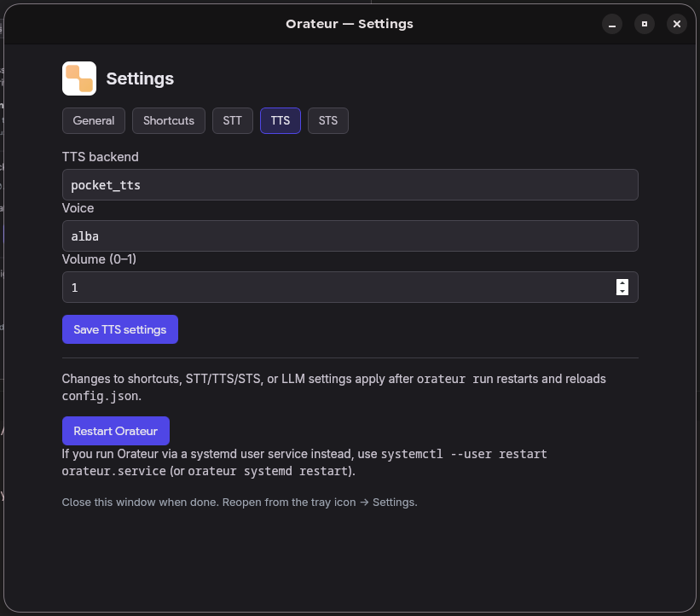
Task: Close the Orateur Settings window
Action: 676,24
